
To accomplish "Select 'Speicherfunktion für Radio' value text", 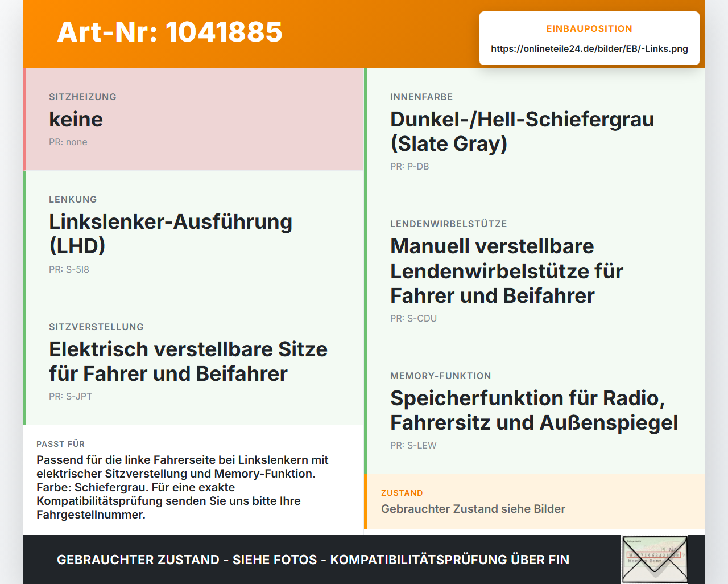I will coord(534,410).
